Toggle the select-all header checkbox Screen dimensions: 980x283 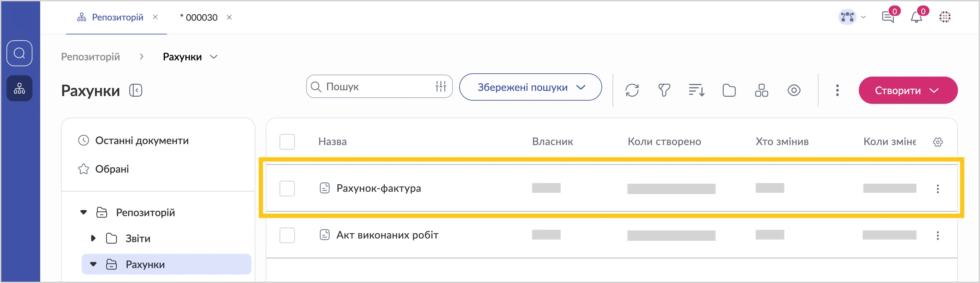287,142
